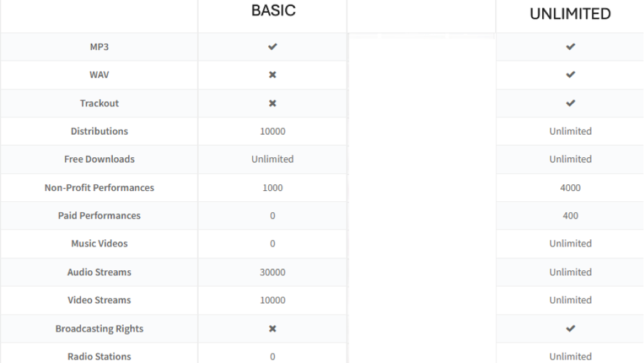Click the BASIC Trackout cross icon
Viewport: 644px width, 363px height.
272,103
